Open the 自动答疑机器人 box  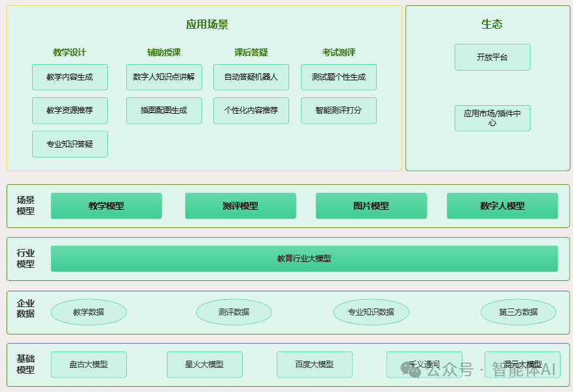pyautogui.click(x=251, y=76)
